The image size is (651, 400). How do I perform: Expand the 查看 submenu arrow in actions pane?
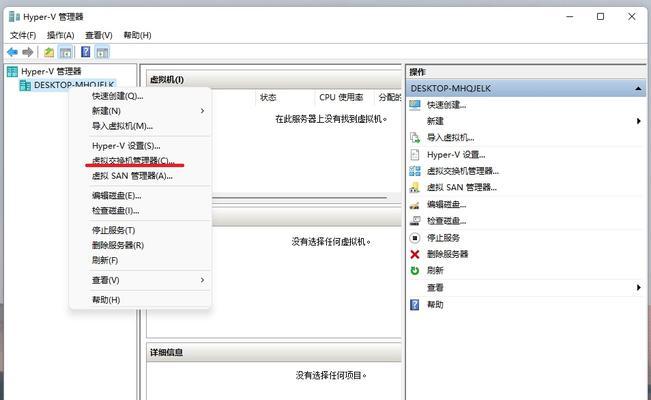pyautogui.click(x=639, y=287)
